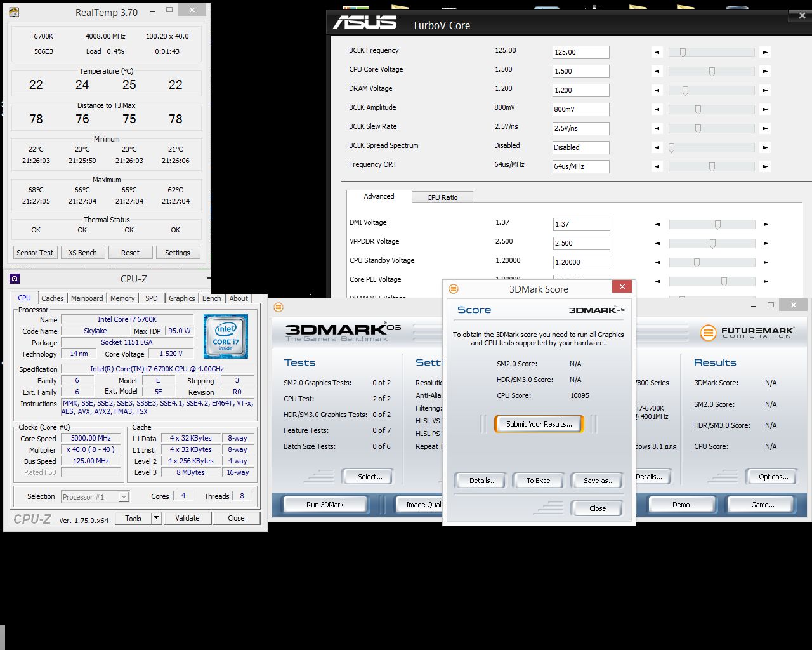Image resolution: width=812 pixels, height=650 pixels.
Task: Click the orange 3DMark06 window title icon
Action: 278,307
